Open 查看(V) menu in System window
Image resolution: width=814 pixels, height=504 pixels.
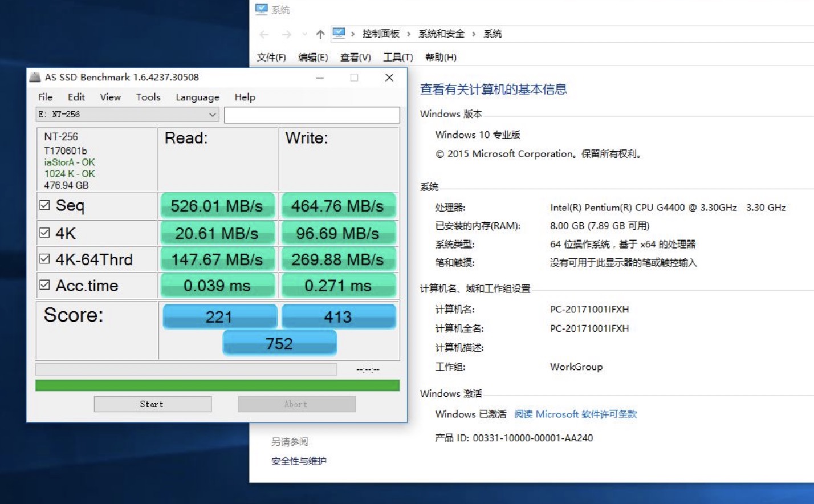coord(356,57)
